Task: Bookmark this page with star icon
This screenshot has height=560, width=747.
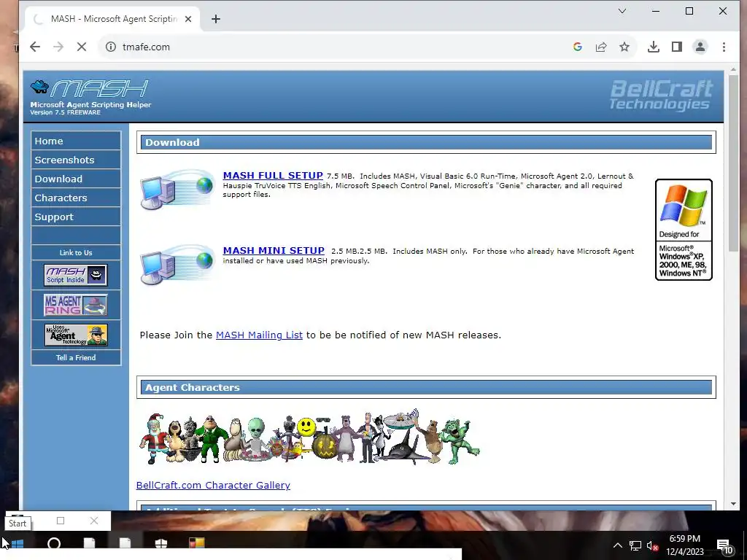Action: pos(624,47)
